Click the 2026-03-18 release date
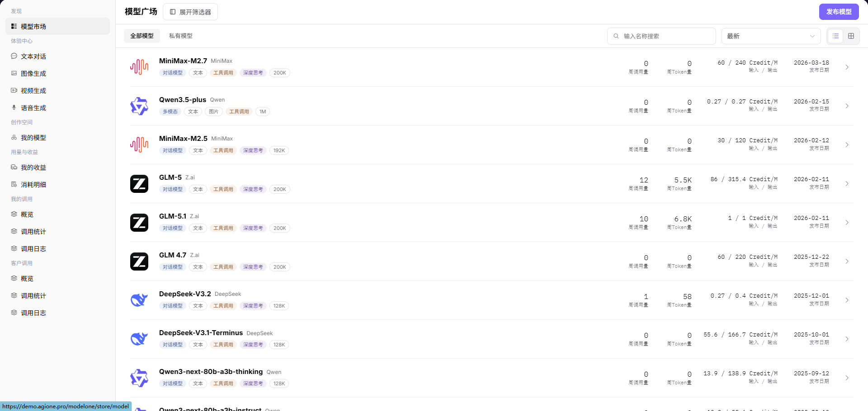Screen dimensions: 868x411 (811, 63)
